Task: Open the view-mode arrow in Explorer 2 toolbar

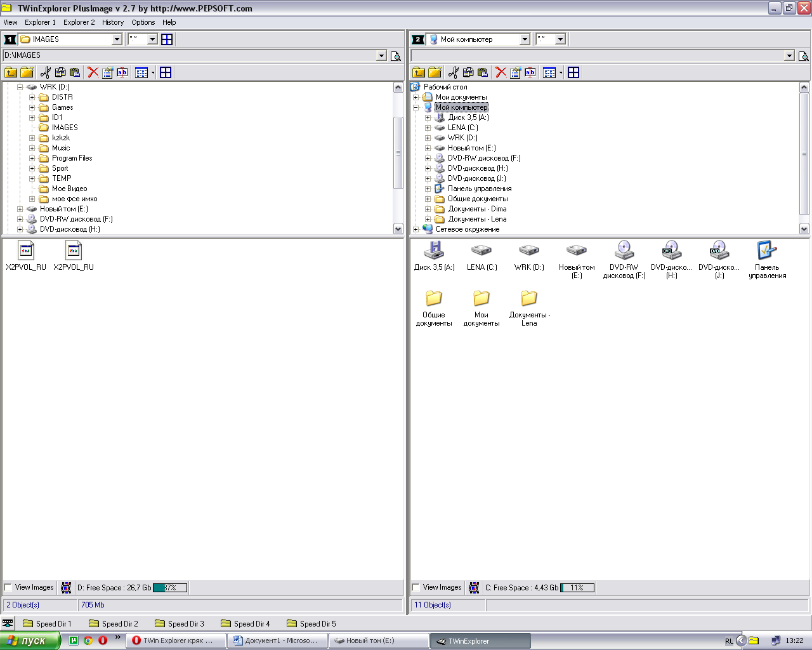Action: (x=561, y=72)
